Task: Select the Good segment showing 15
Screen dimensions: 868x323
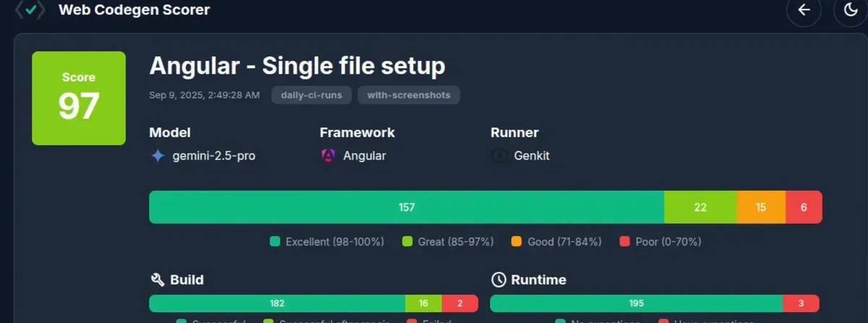Action: (x=761, y=207)
